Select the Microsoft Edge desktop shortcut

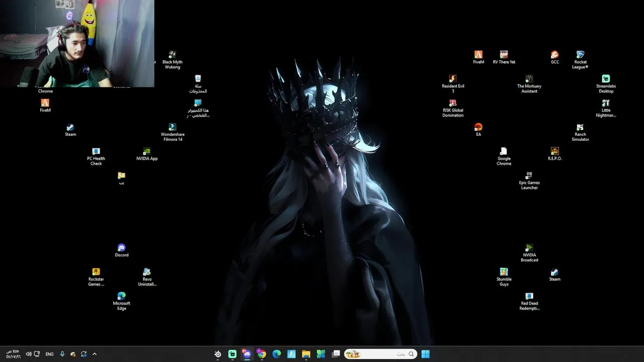(121, 301)
